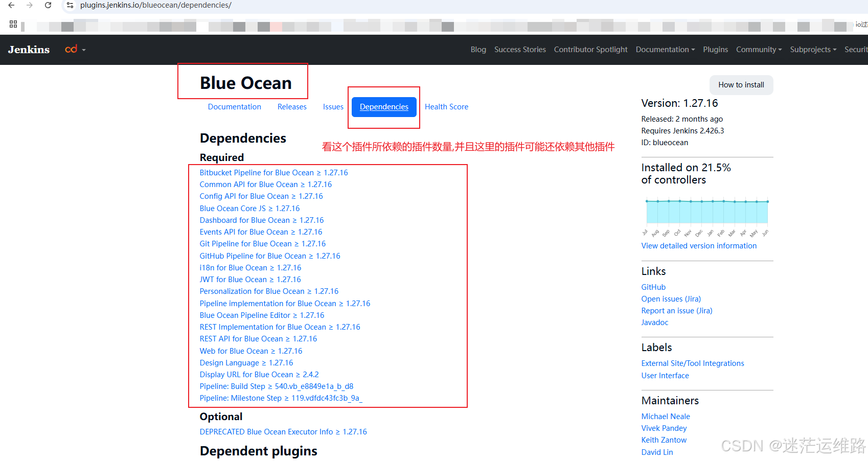
Task: Open Success Stories navigation link
Action: pyautogui.click(x=520, y=50)
